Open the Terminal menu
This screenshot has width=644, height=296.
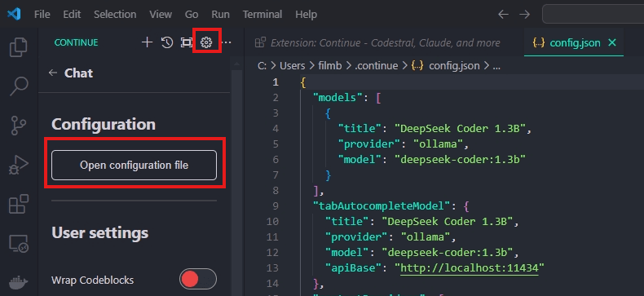262,15
